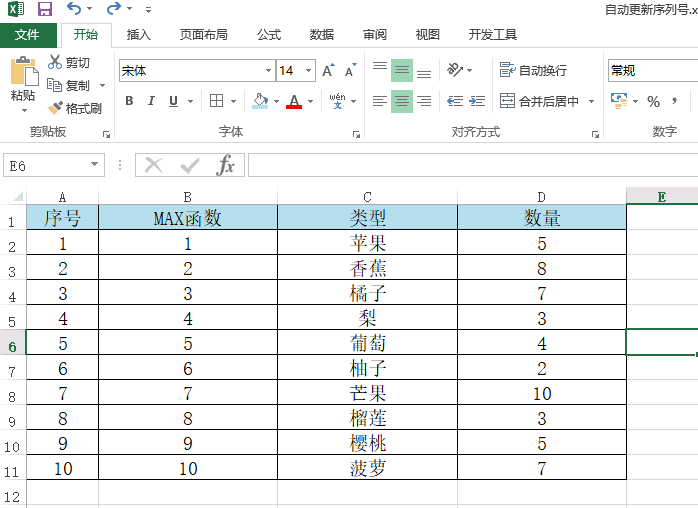This screenshot has height=508, width=698.
Task: Click the 合并后居中 merge button
Action: [539, 101]
